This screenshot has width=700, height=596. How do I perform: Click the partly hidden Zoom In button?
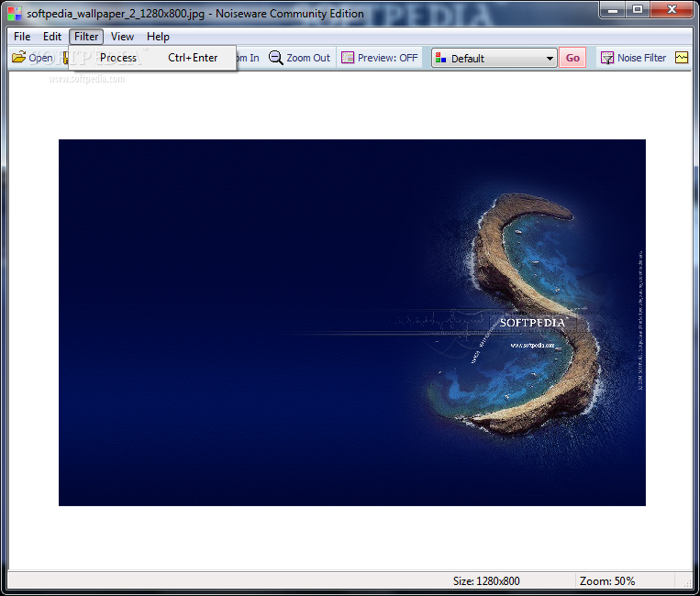click(248, 58)
